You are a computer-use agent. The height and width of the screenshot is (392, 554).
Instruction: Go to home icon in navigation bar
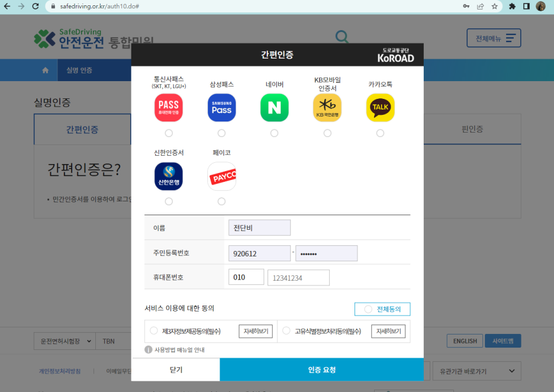coord(45,70)
